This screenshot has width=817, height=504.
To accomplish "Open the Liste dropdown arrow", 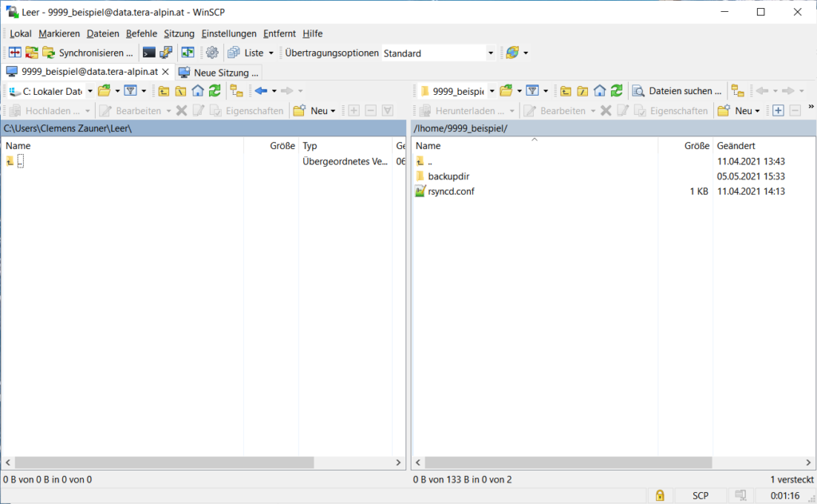I will pyautogui.click(x=271, y=53).
